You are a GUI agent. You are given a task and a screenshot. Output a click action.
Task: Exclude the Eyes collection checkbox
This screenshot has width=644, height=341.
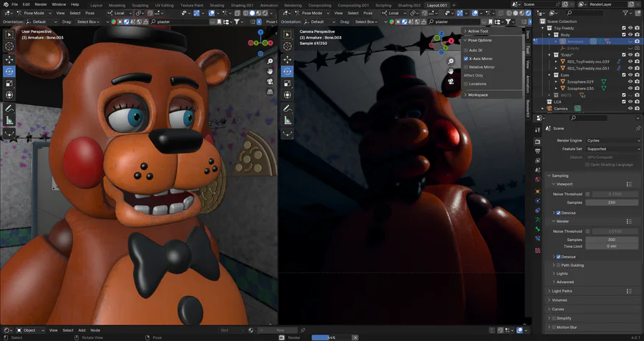point(624,75)
